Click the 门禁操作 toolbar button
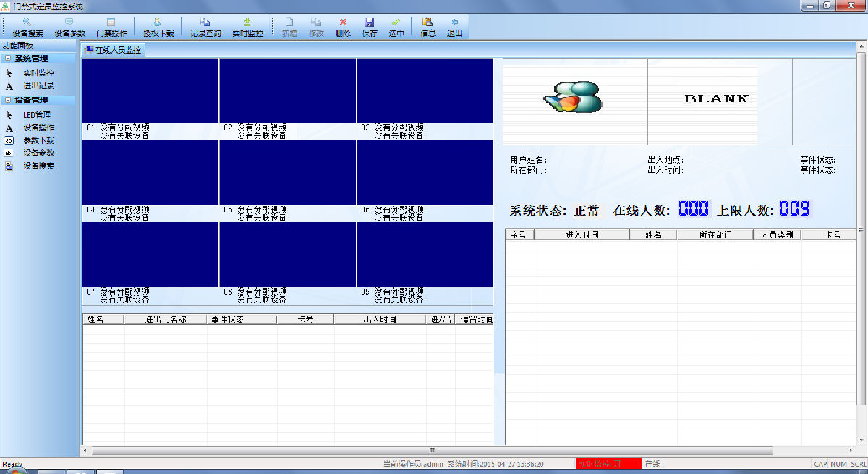This screenshot has height=474, width=868. click(x=111, y=27)
